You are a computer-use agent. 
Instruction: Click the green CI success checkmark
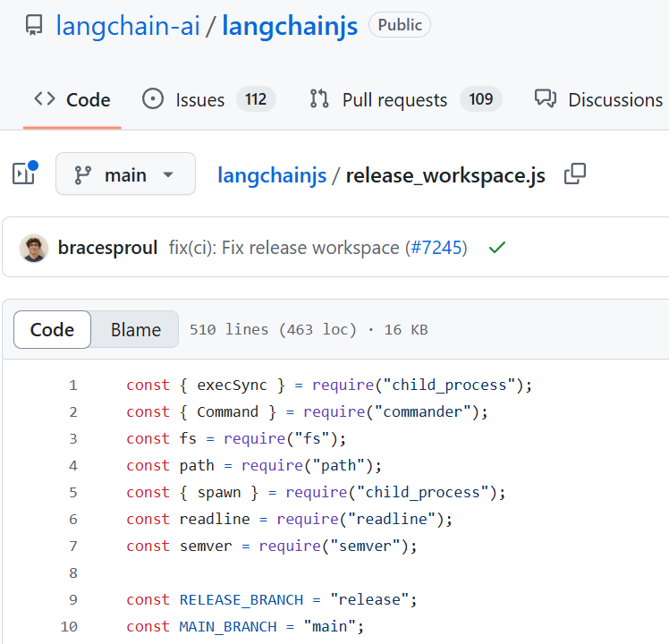497,248
